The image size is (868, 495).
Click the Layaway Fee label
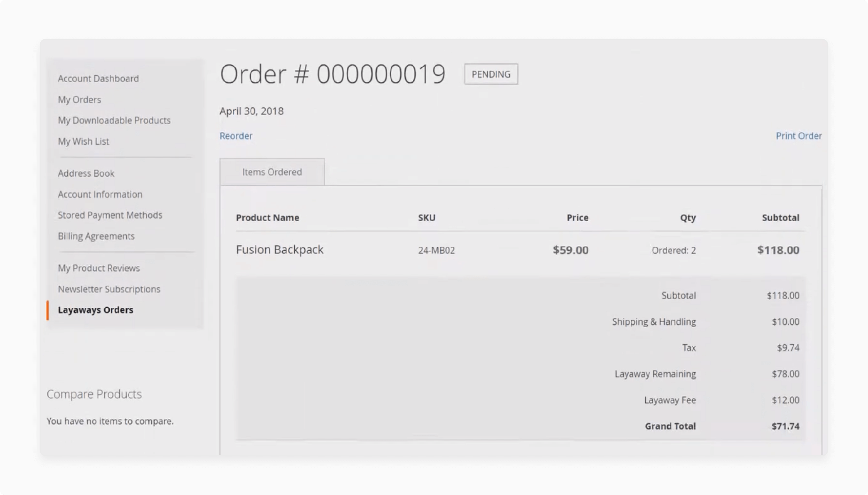click(x=670, y=400)
